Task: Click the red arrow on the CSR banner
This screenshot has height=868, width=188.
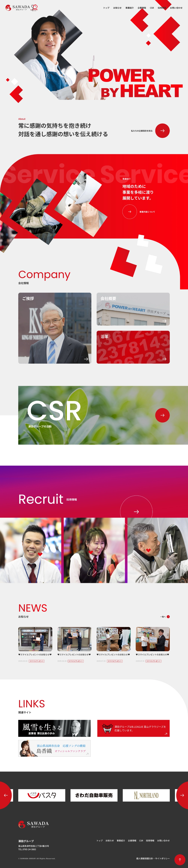Action: (162, 415)
